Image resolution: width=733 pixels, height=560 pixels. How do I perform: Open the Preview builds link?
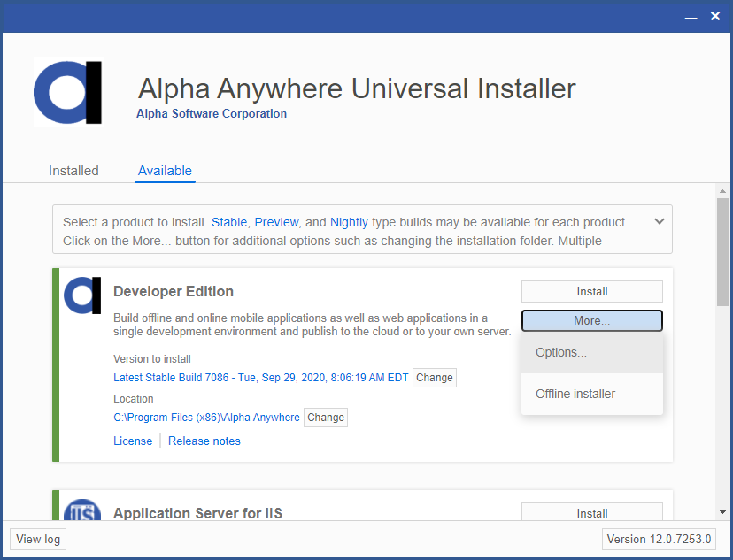(x=276, y=222)
